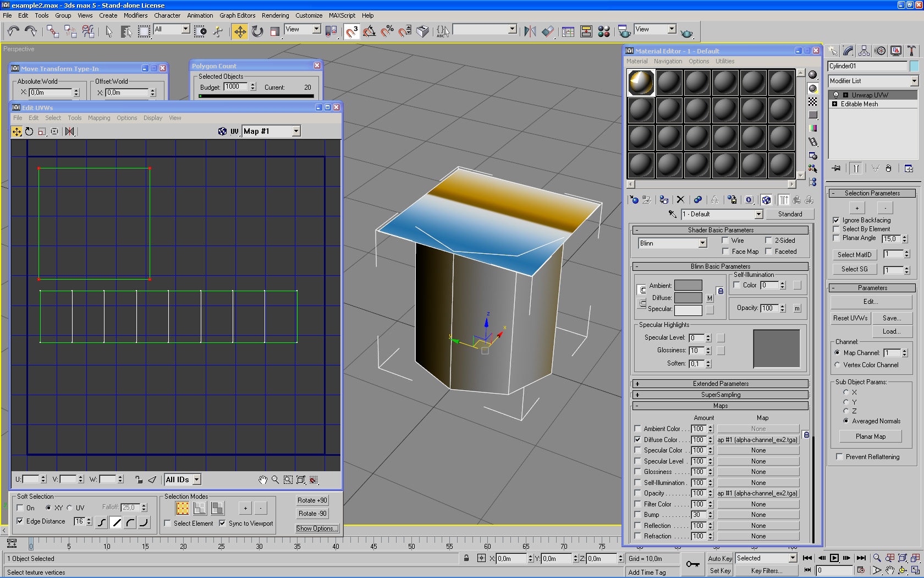This screenshot has width=924, height=578.
Task: Click the Rotate tool in main toolbar
Action: [x=257, y=31]
